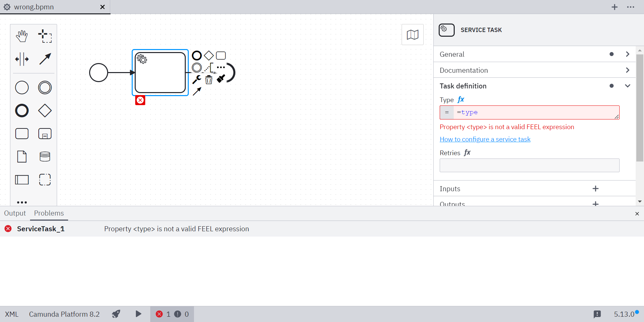Activate the create/remove space tool
This screenshot has height=322, width=644.
pos(22,59)
